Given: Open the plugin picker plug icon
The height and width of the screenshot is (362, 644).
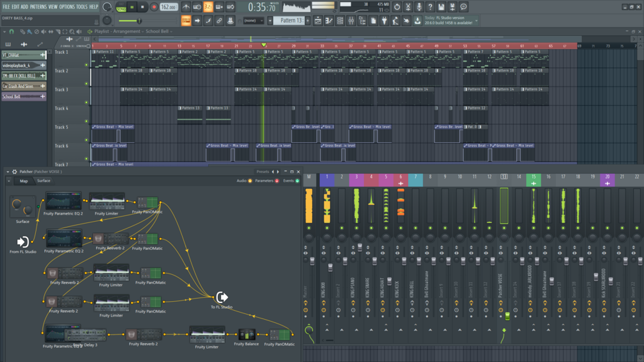Looking at the screenshot, I should (x=384, y=21).
